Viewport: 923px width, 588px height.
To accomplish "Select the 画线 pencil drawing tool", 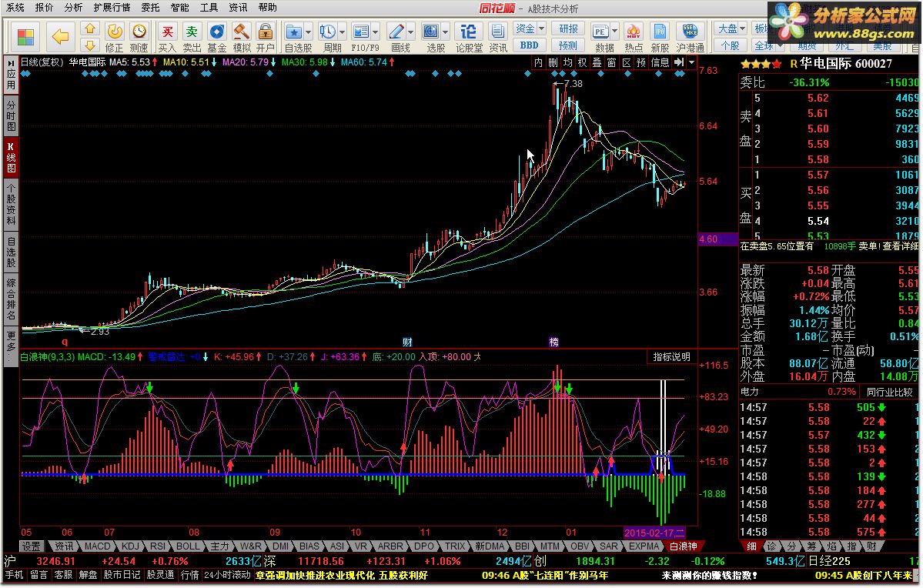I will pos(396,32).
